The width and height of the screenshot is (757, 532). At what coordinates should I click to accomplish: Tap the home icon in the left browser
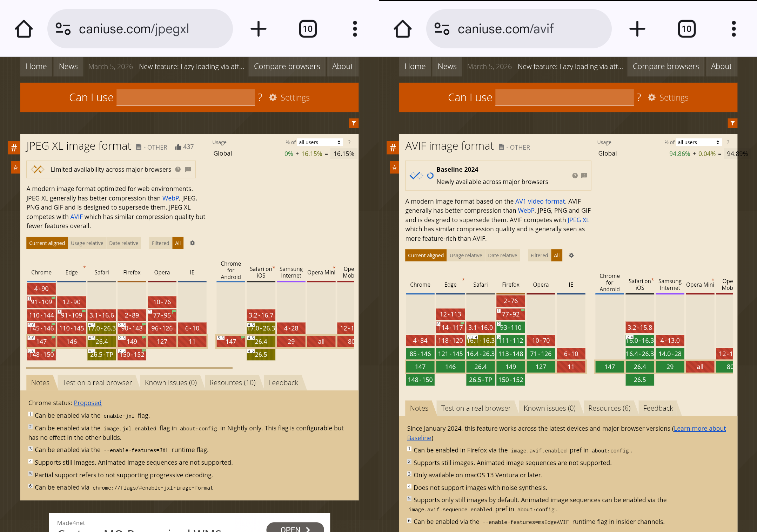click(24, 29)
